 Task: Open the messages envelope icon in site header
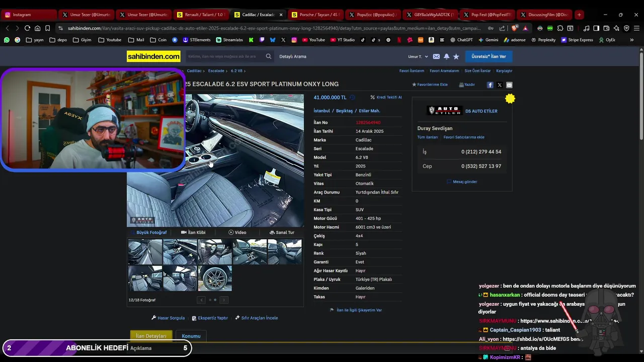[436, 57]
